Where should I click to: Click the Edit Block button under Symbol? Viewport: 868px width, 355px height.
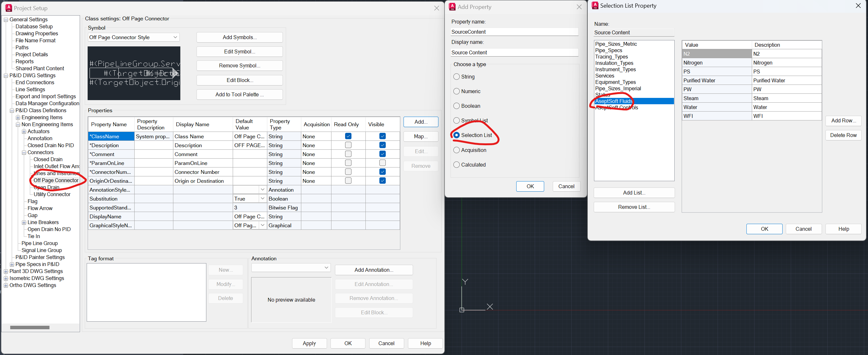point(240,80)
